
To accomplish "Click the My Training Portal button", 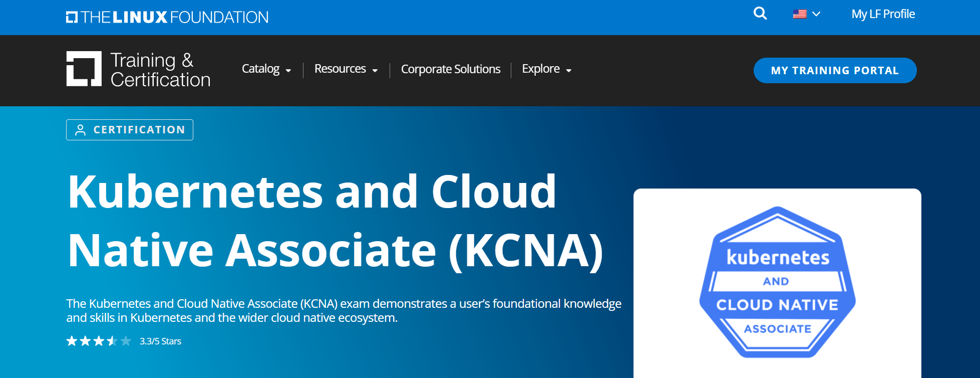I will pyautogui.click(x=835, y=71).
